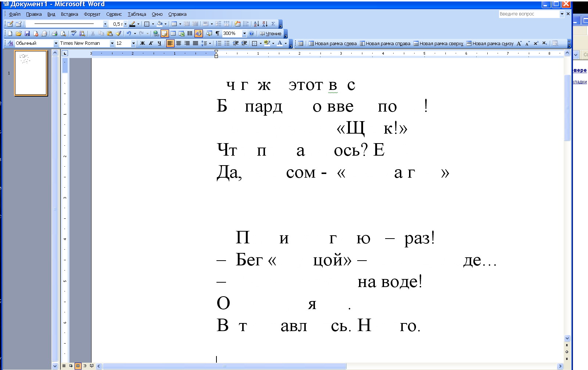Open the Print Preview icon
Viewport: 588px width, 370px height.
[x=63, y=33]
